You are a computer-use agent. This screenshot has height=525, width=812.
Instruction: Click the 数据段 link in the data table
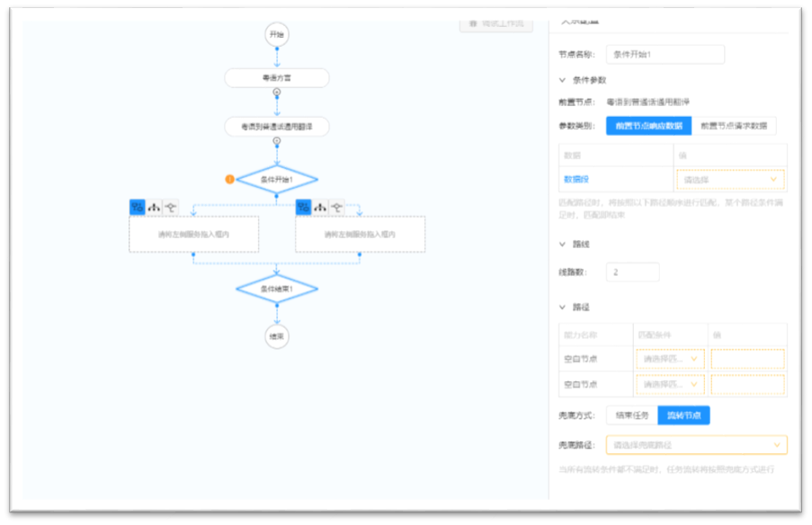pos(576,179)
